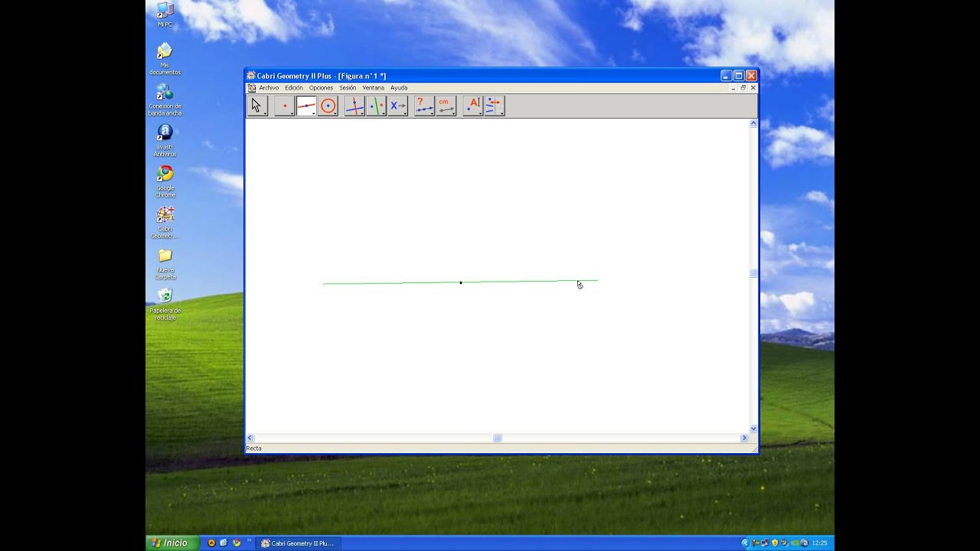Launch Google Chrome desktop shortcut
Image resolution: width=980 pixels, height=551 pixels.
[165, 182]
